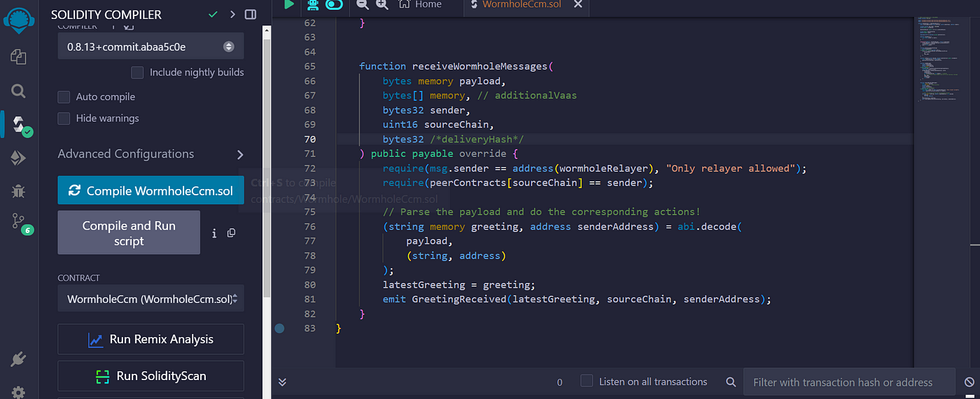Image resolution: width=980 pixels, height=399 pixels.
Task: Open compiler version dropdown 0.8.13+commit.abaa5c0e
Action: coord(150,47)
